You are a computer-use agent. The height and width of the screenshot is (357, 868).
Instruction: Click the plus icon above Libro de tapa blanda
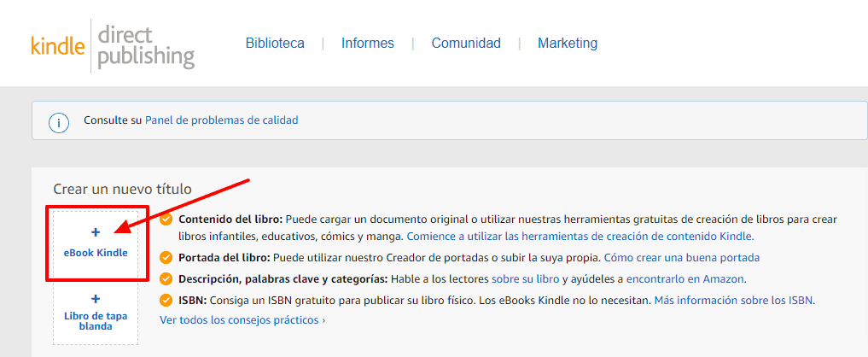(x=96, y=299)
